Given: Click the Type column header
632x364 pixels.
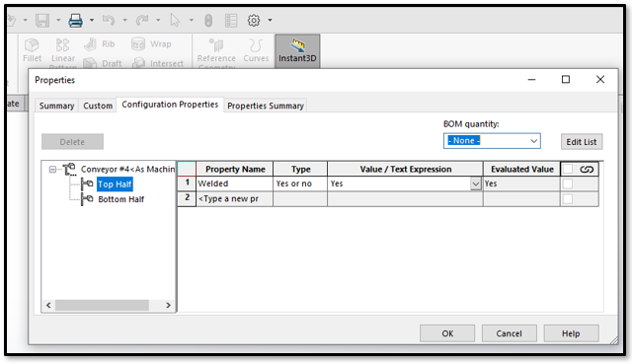Looking at the screenshot, I should click(300, 169).
